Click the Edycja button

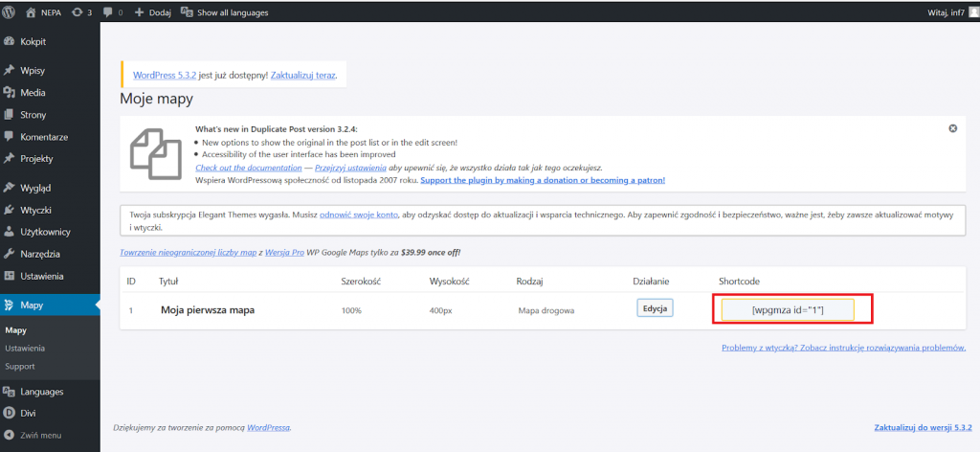(655, 308)
